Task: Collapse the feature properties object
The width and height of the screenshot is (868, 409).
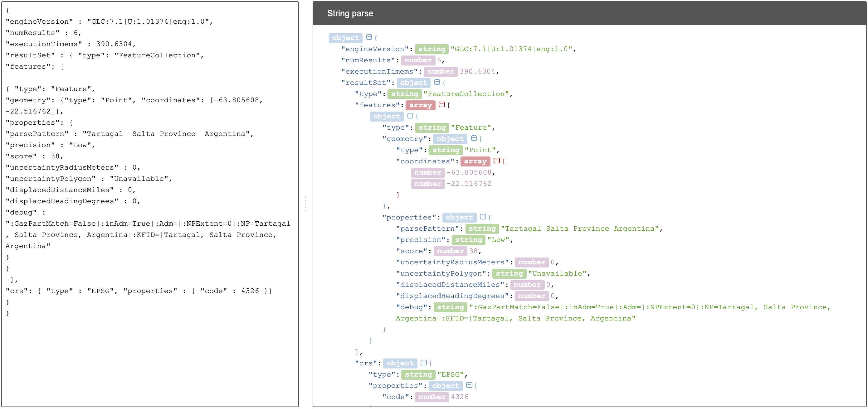Action: tap(483, 217)
